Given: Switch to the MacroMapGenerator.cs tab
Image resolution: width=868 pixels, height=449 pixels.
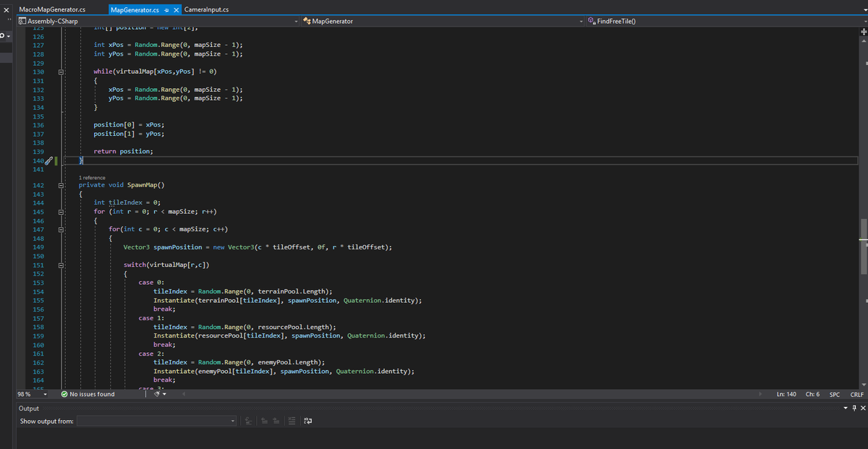Looking at the screenshot, I should click(x=51, y=9).
